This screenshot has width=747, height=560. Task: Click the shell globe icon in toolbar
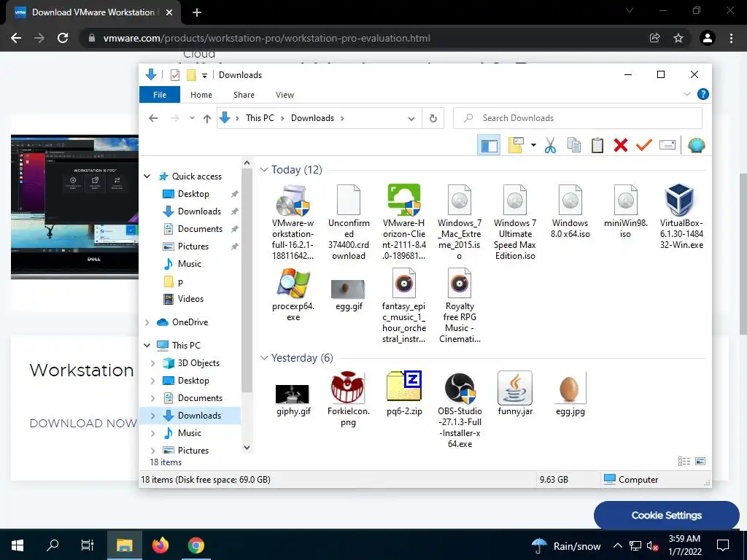pyautogui.click(x=696, y=145)
